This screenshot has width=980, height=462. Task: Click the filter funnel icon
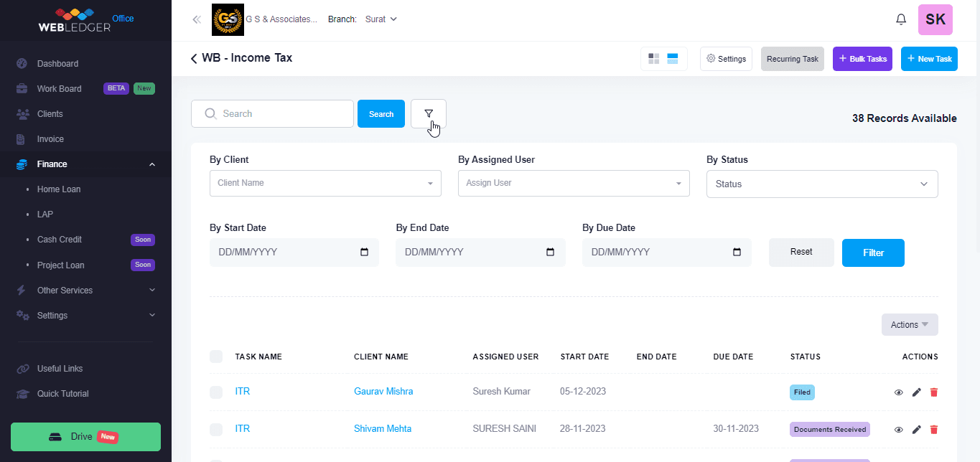click(x=429, y=113)
